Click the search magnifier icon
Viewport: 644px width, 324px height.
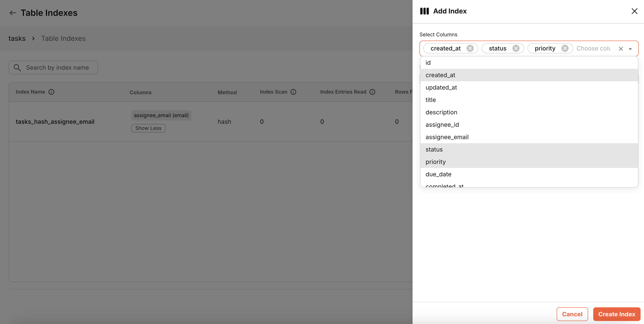coord(17,67)
